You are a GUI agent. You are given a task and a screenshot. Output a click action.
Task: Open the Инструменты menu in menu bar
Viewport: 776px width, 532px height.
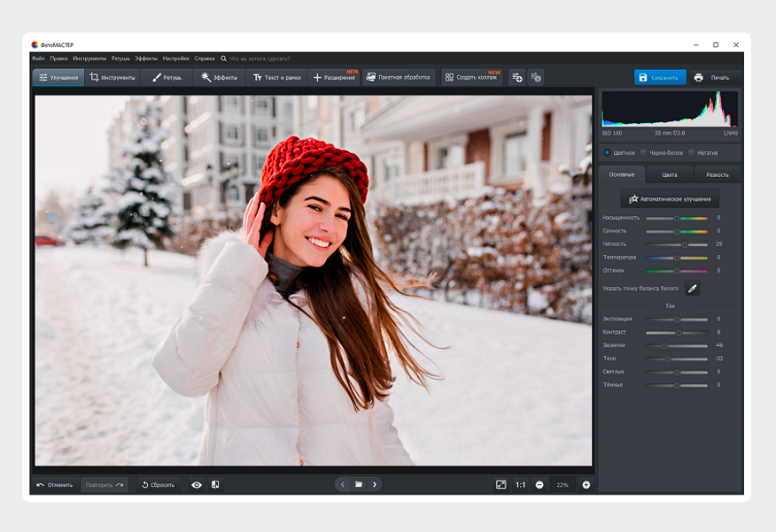pos(89,58)
